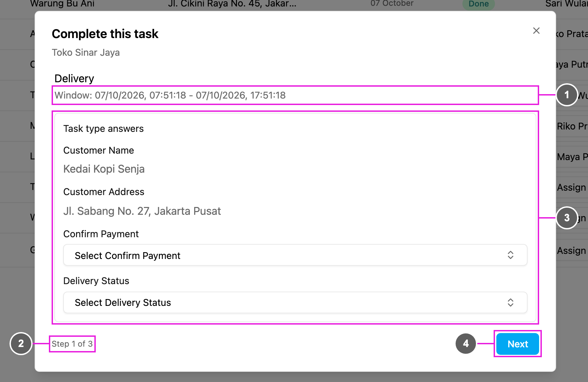The height and width of the screenshot is (382, 588).
Task: Click the Next button
Action: (x=518, y=344)
